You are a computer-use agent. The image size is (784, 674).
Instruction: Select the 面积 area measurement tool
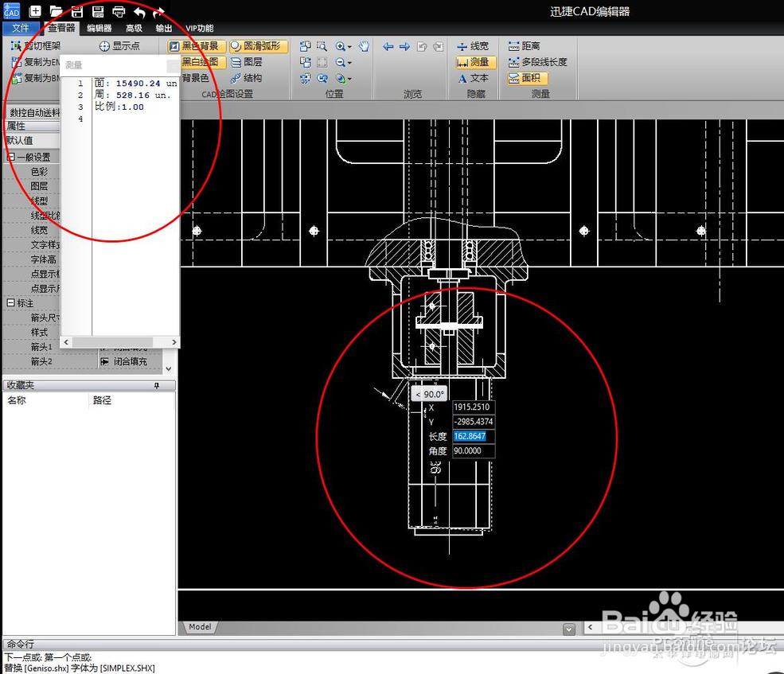coord(527,78)
